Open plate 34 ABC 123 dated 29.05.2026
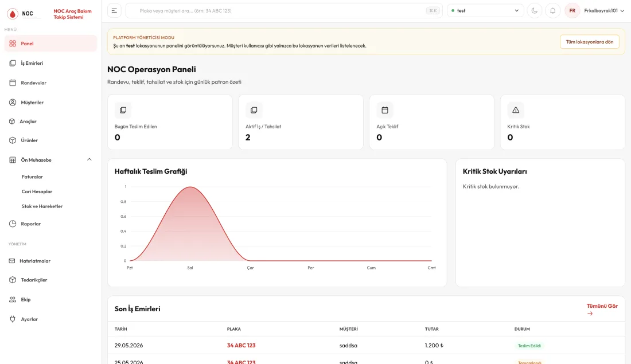 click(x=241, y=346)
